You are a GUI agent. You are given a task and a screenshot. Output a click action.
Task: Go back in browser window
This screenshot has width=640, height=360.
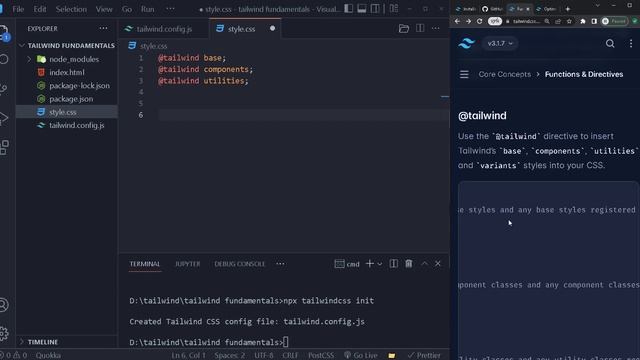click(457, 21)
